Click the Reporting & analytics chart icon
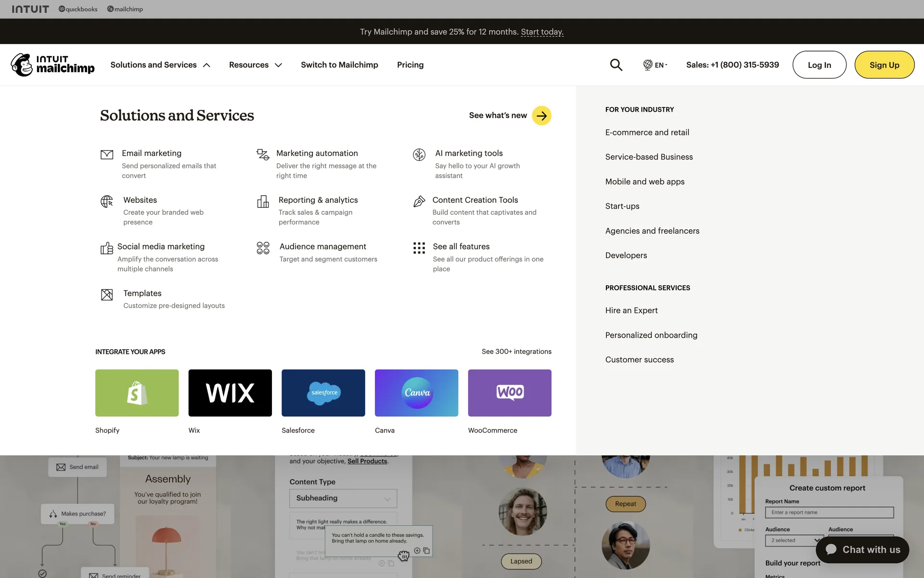924x578 pixels. (263, 201)
